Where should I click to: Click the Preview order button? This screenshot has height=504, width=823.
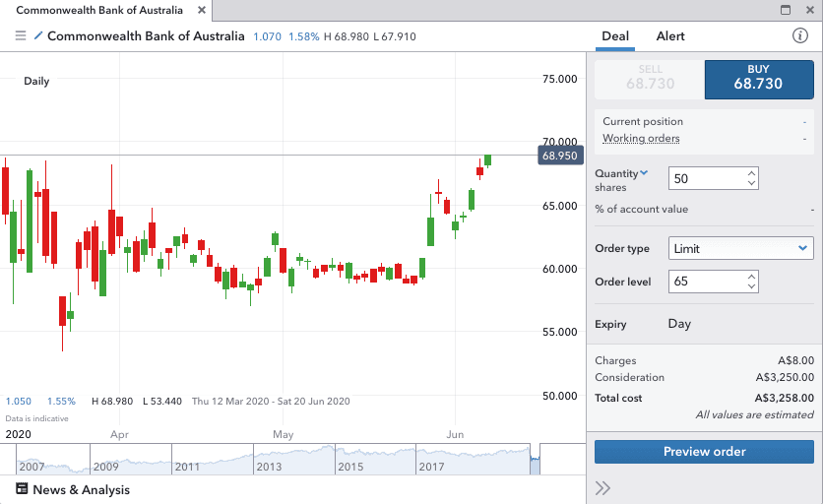coord(704,452)
